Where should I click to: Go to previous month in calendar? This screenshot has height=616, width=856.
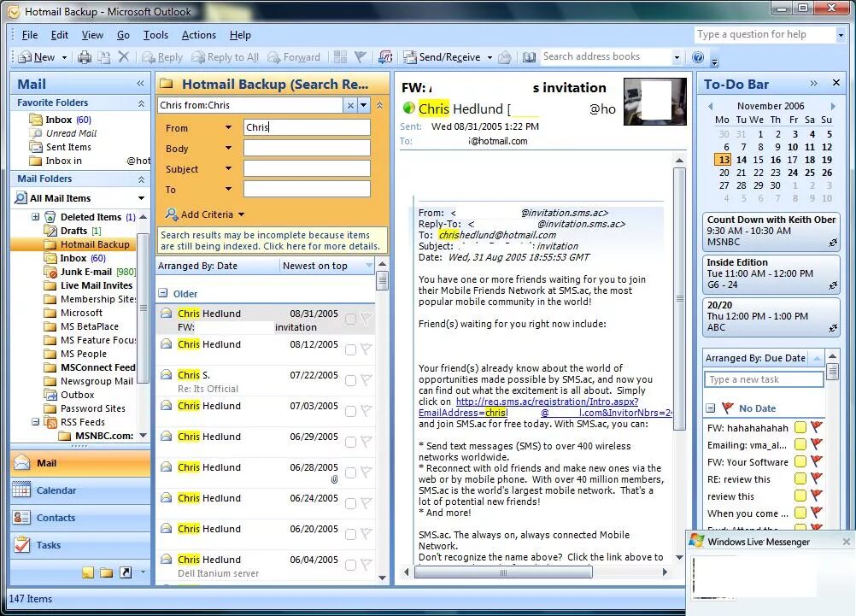point(710,106)
